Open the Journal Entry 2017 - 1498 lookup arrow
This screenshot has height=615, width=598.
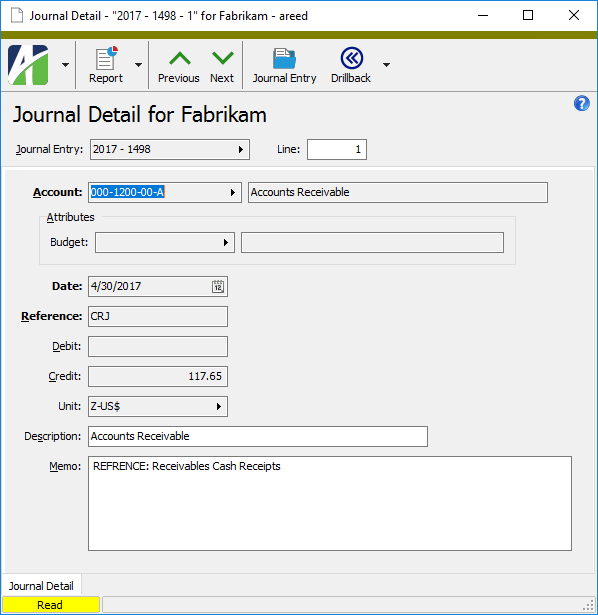pos(241,149)
